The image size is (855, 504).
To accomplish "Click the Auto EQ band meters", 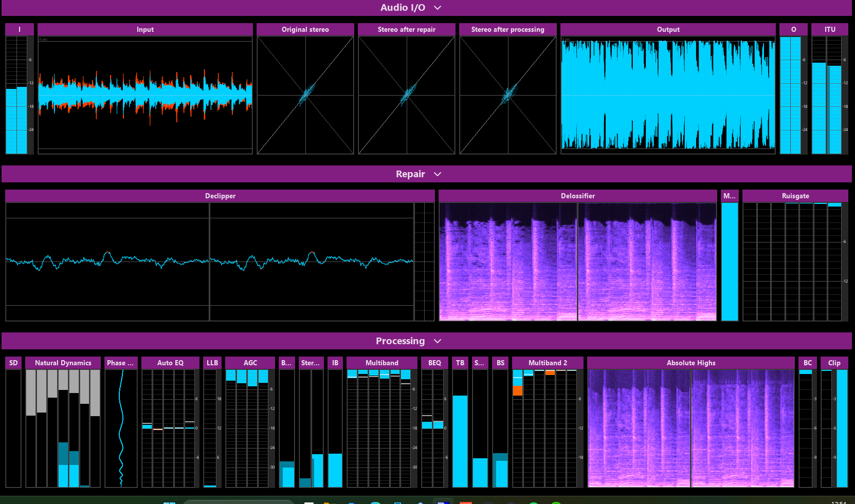I will [169, 428].
